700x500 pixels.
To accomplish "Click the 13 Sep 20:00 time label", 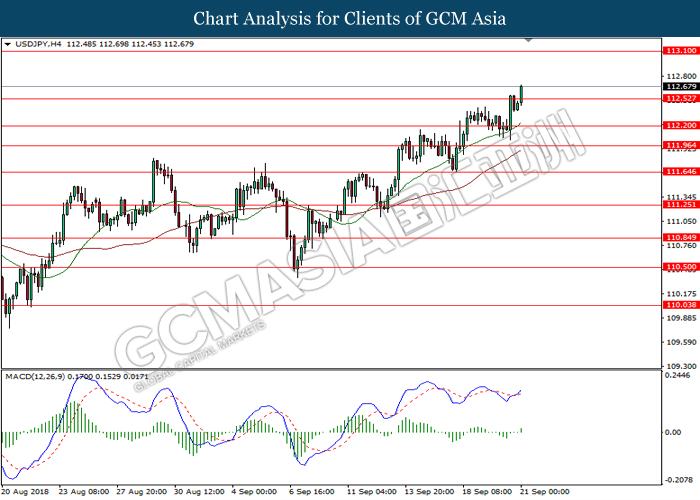I will point(429,492).
